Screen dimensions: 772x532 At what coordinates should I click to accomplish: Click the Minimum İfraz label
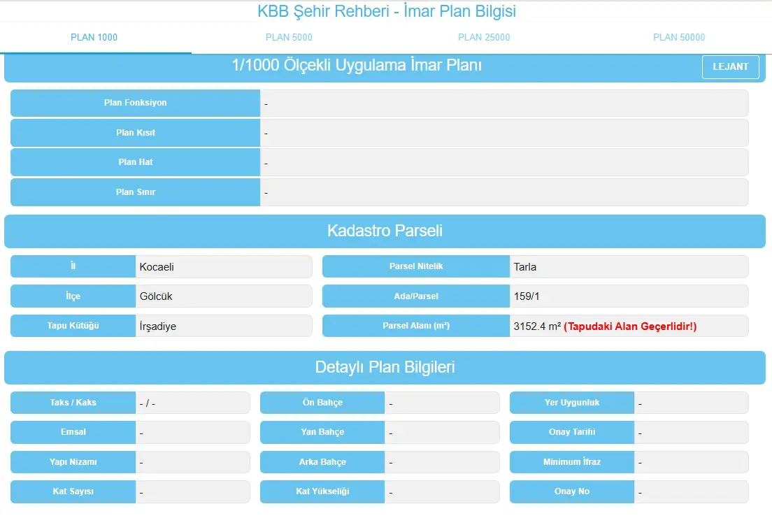click(572, 462)
